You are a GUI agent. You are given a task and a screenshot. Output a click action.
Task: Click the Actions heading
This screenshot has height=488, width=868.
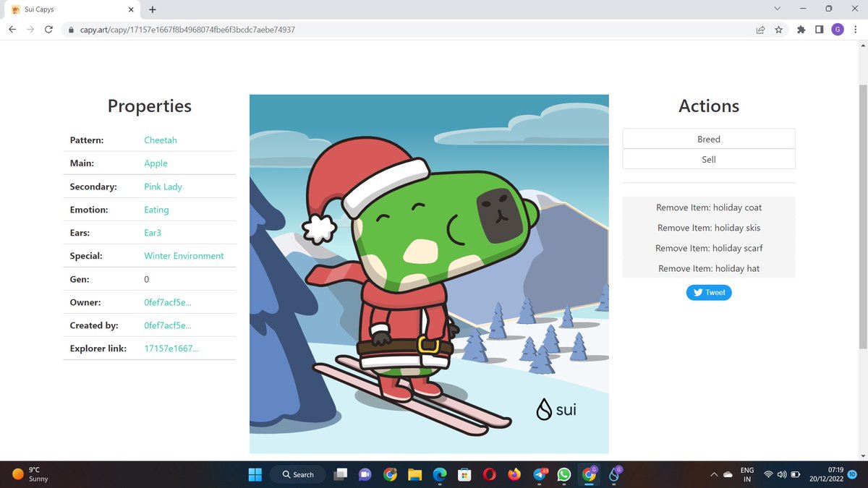(709, 106)
